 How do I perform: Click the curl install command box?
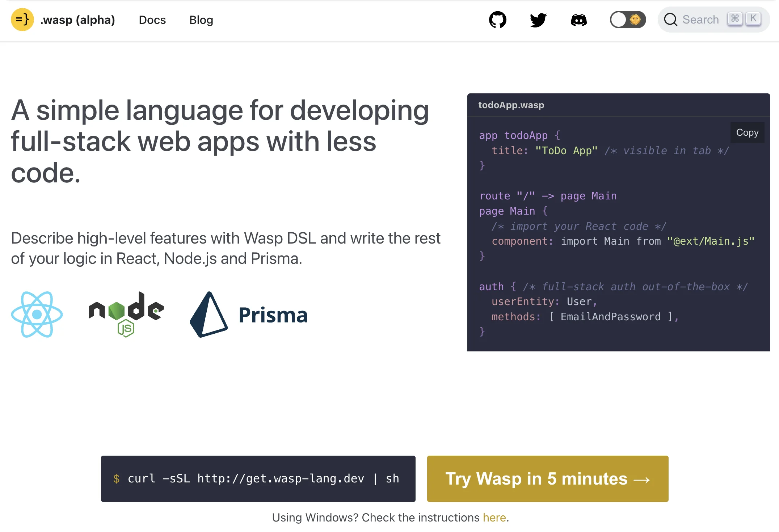pos(258,478)
